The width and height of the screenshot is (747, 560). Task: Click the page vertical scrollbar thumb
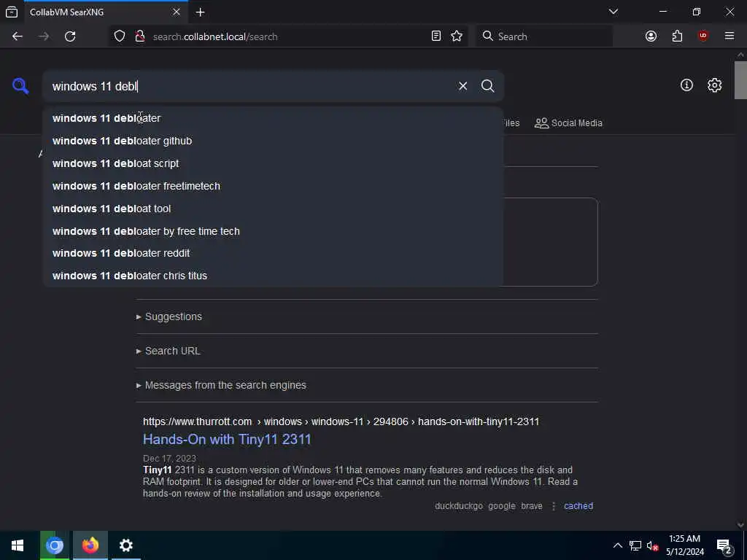pyautogui.click(x=740, y=80)
